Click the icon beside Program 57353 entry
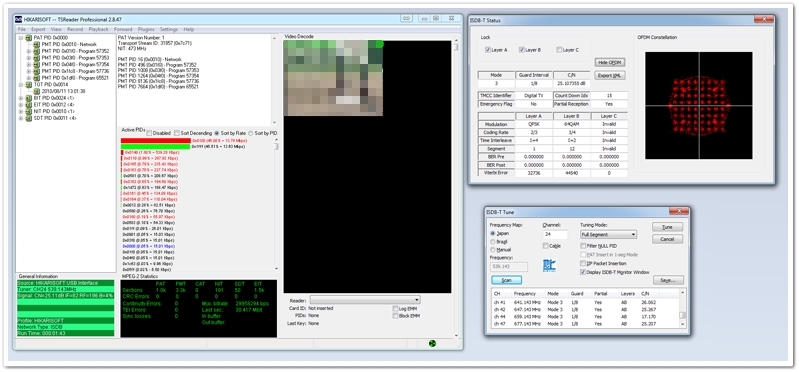Image resolution: width=799 pixels, height=372 pixels. coord(37,58)
